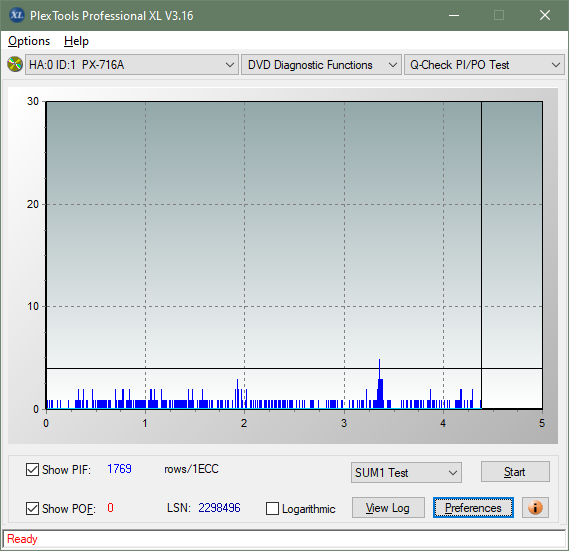
Task: Open the Options menu
Action: tap(29, 41)
